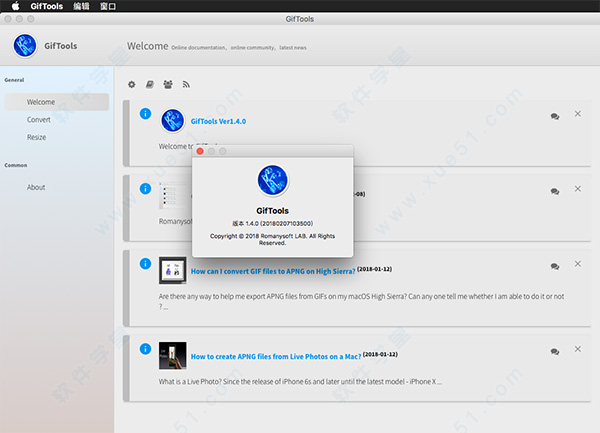Screen dimensions: 600x433
Task: Click the version 1.4.0 text in About dialog
Action: tap(272, 223)
